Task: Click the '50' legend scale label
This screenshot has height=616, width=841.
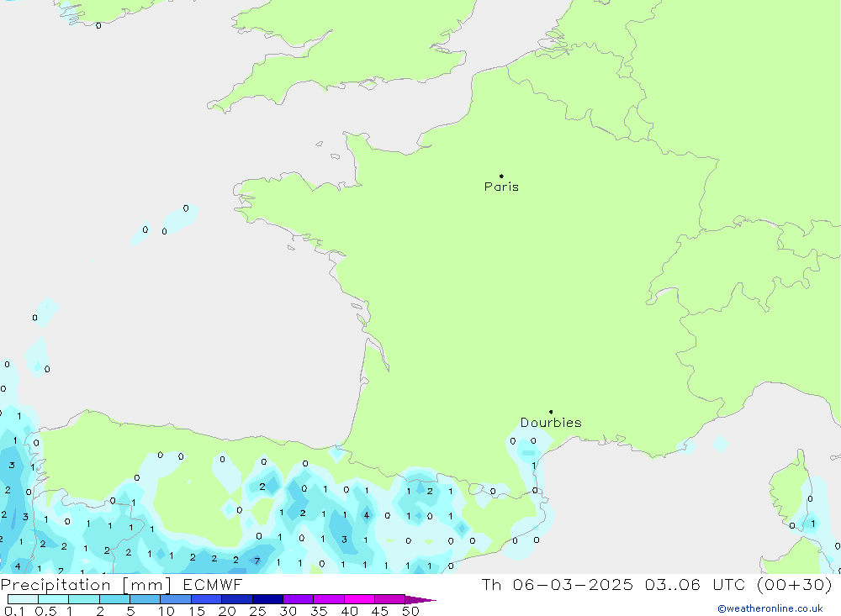Action: click(410, 611)
